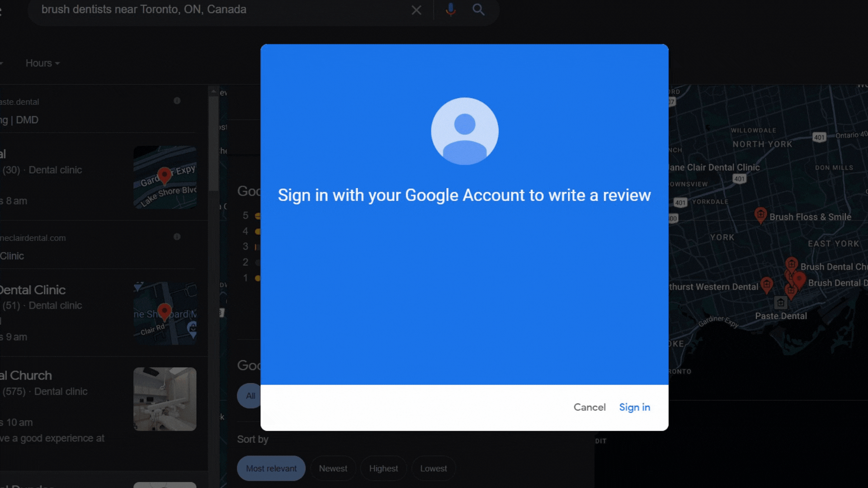The height and width of the screenshot is (488, 868).
Task: Click the Sign in button in dialog
Action: tap(634, 407)
